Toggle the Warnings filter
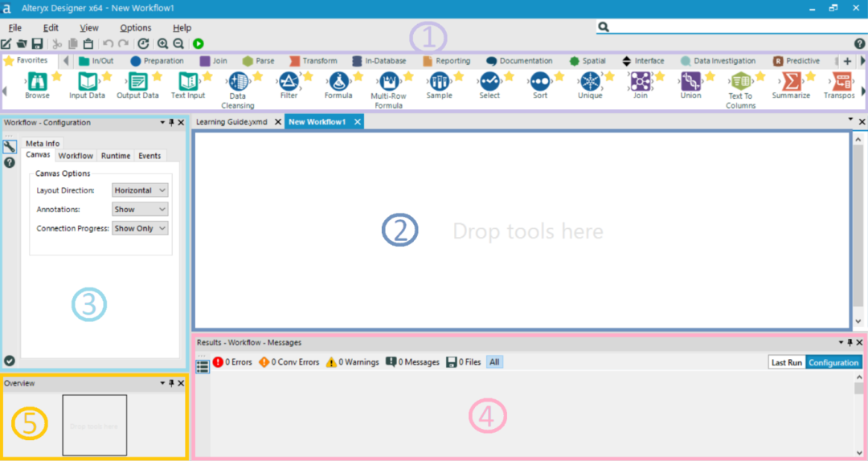The image size is (868, 461). click(x=353, y=362)
